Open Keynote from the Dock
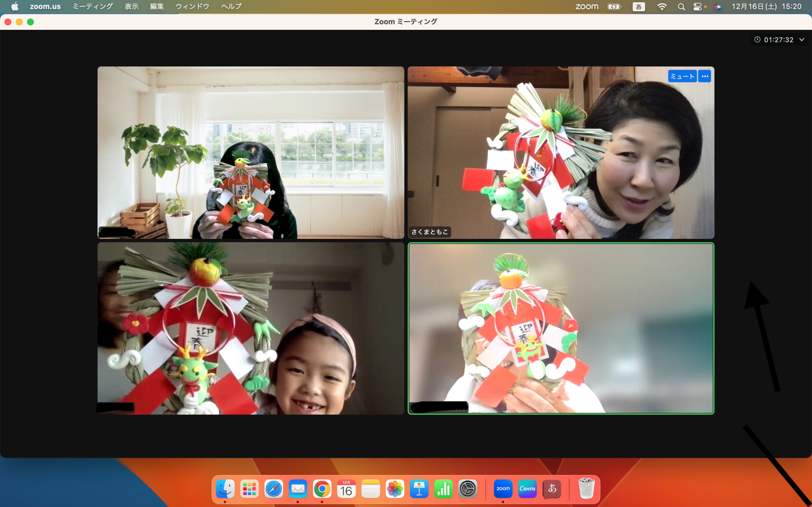Screen dimensions: 812x507 point(419,488)
